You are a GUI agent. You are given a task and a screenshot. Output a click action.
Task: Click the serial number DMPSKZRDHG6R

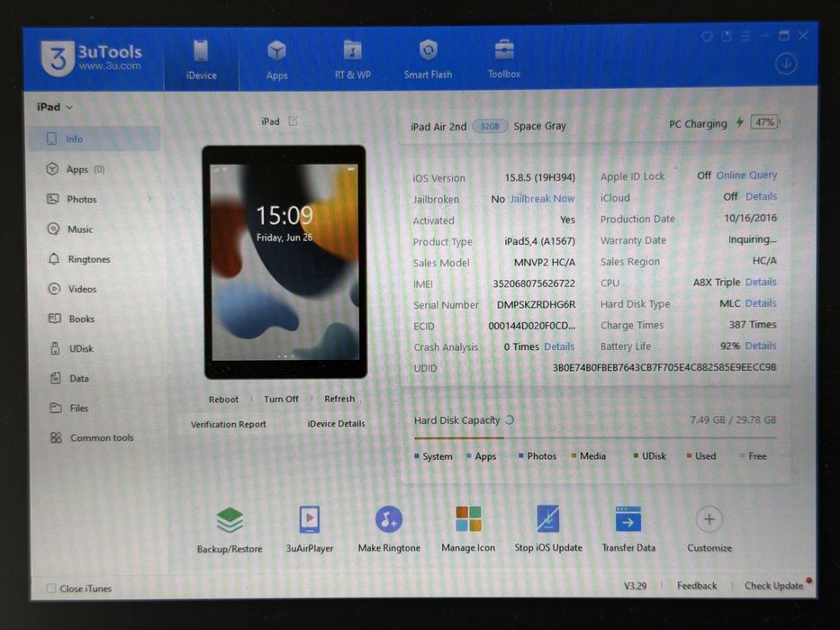pos(536,305)
